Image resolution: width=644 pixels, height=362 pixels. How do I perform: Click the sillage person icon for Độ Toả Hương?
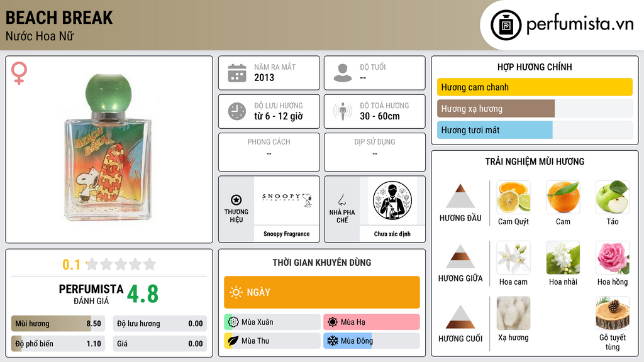tap(343, 111)
